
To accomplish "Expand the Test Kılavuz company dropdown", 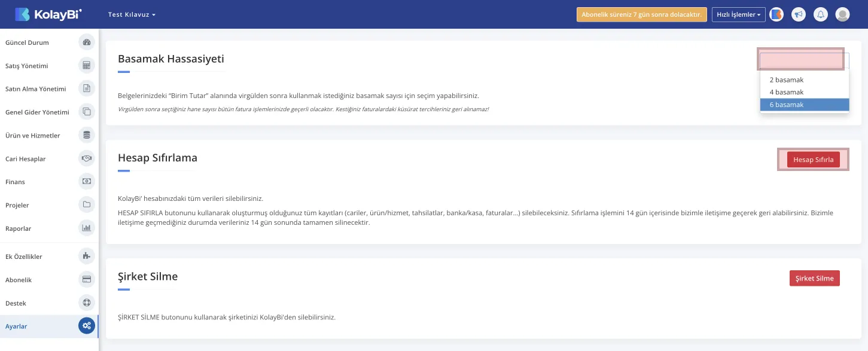I will point(132,14).
